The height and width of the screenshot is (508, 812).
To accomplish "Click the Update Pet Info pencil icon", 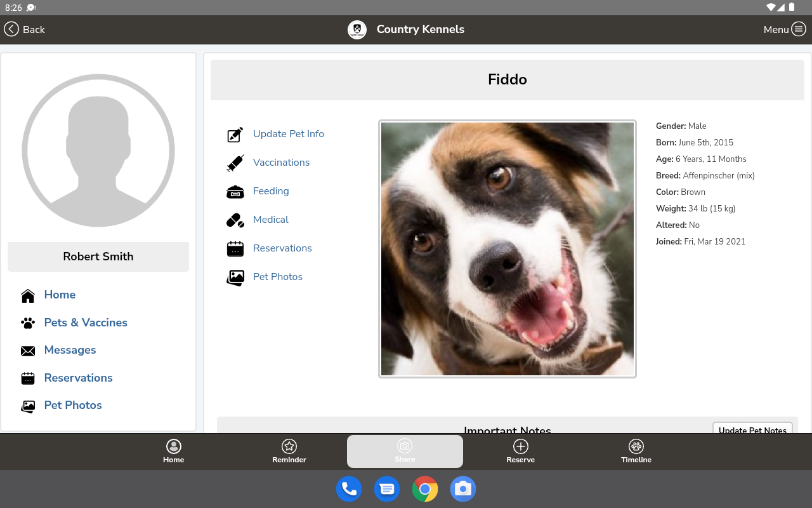I will pyautogui.click(x=235, y=135).
